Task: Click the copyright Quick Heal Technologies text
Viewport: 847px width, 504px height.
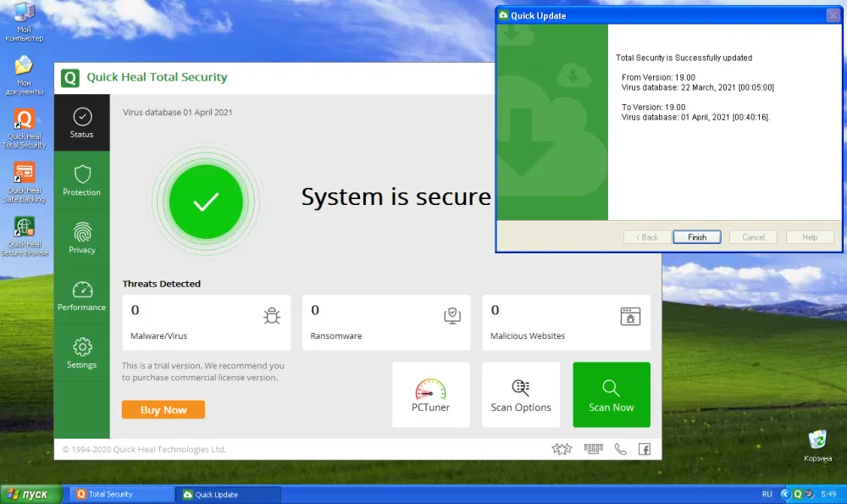Action: pyautogui.click(x=144, y=450)
